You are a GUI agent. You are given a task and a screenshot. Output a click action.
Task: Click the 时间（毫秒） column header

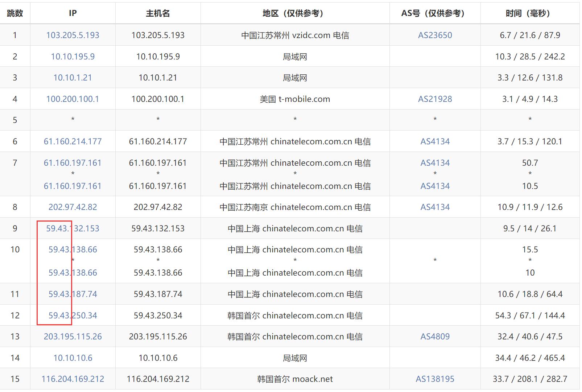coord(530,13)
